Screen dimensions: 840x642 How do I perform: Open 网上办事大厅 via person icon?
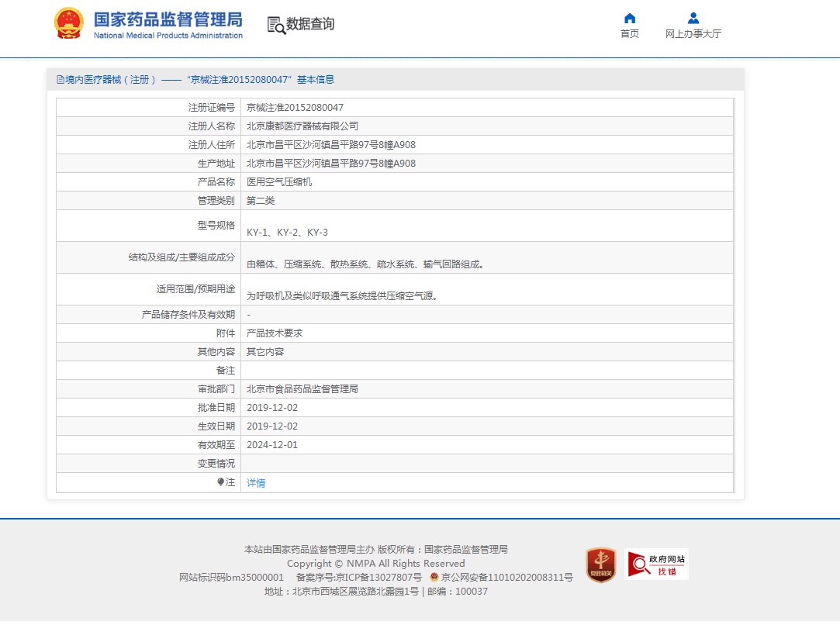[693, 18]
